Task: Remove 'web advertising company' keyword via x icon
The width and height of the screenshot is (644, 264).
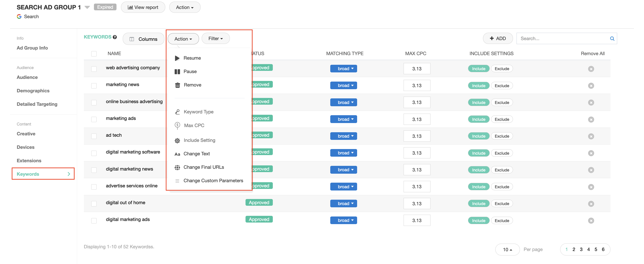Action: pos(591,69)
